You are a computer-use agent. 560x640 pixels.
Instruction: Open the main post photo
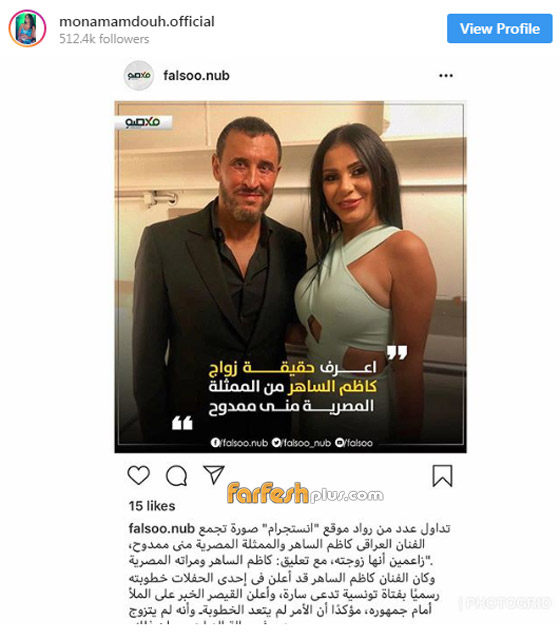(290, 277)
